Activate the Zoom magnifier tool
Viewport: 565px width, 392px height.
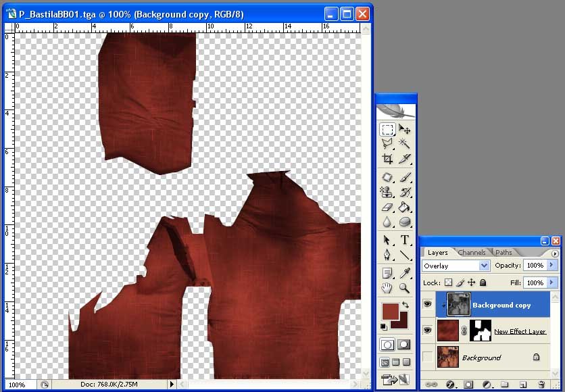pos(405,289)
